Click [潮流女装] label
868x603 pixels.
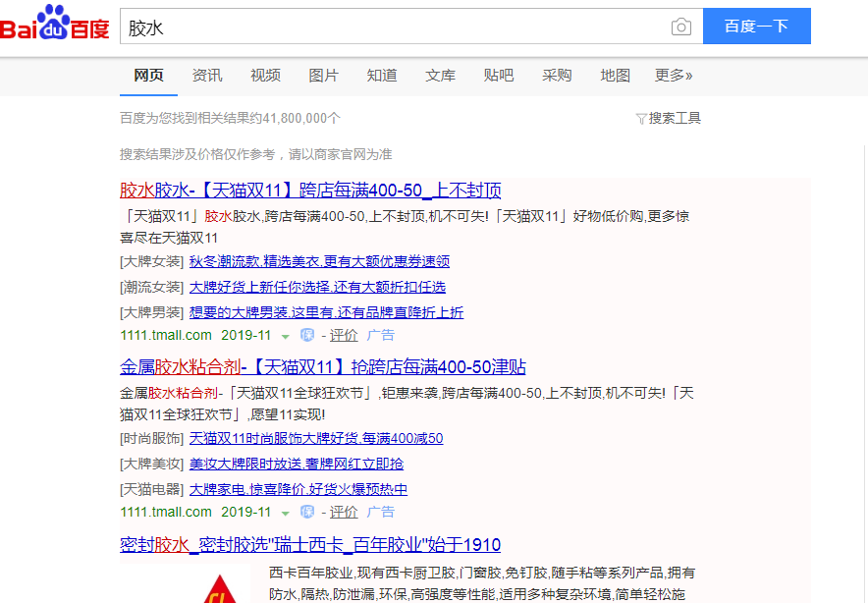[151, 287]
